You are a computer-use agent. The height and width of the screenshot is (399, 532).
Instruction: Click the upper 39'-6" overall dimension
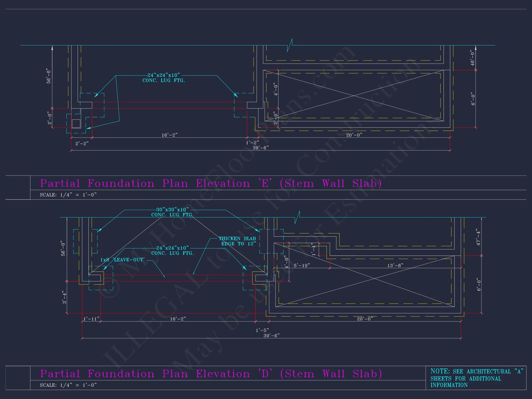pyautogui.click(x=261, y=148)
